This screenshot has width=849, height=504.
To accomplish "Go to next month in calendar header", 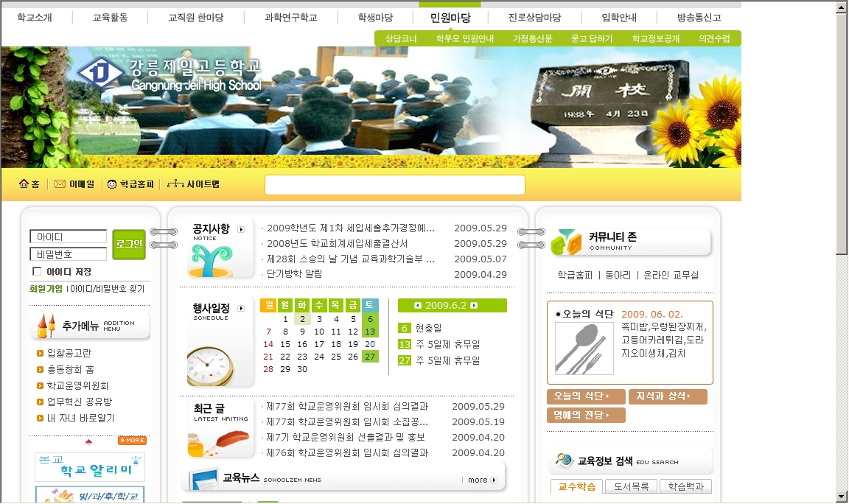I will [474, 306].
